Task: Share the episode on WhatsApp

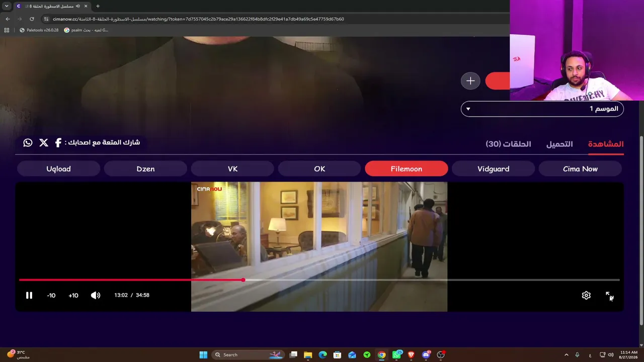Action: 28,143
